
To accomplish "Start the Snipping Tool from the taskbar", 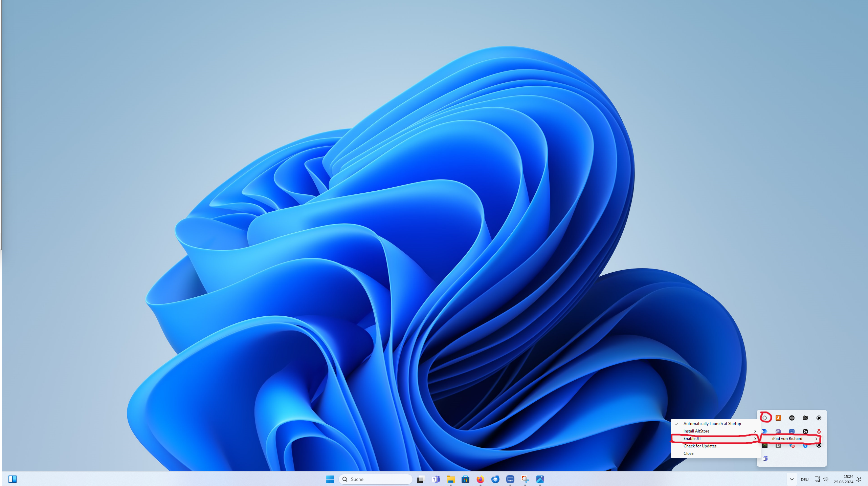I will pyautogui.click(x=525, y=479).
